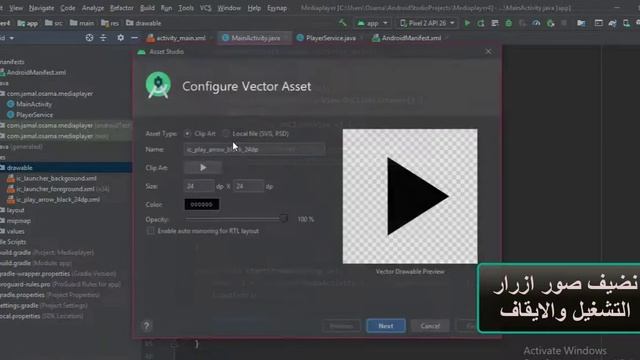This screenshot has width=640, height=360.
Task: Open the Tools menu
Action: point(186,8)
